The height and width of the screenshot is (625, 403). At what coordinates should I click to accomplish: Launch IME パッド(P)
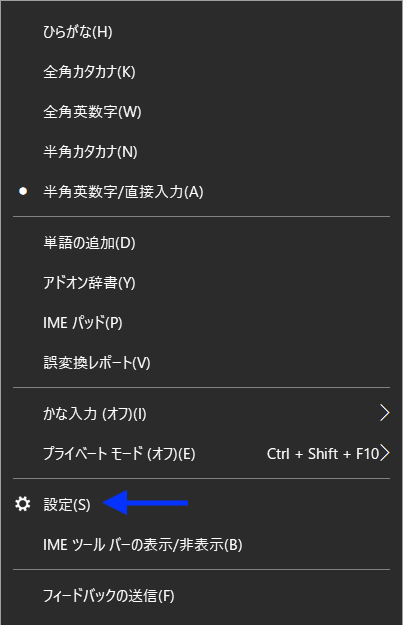point(201,322)
